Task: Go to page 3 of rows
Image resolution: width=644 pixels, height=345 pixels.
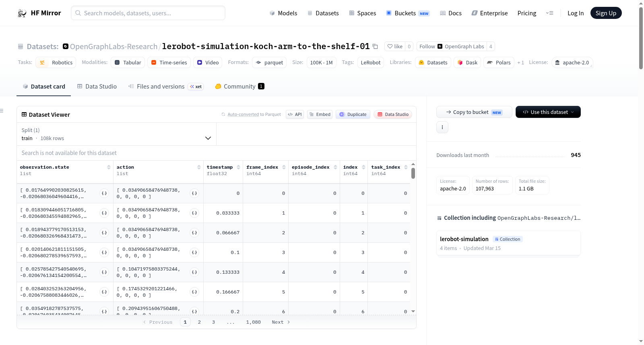Action: 213,322
